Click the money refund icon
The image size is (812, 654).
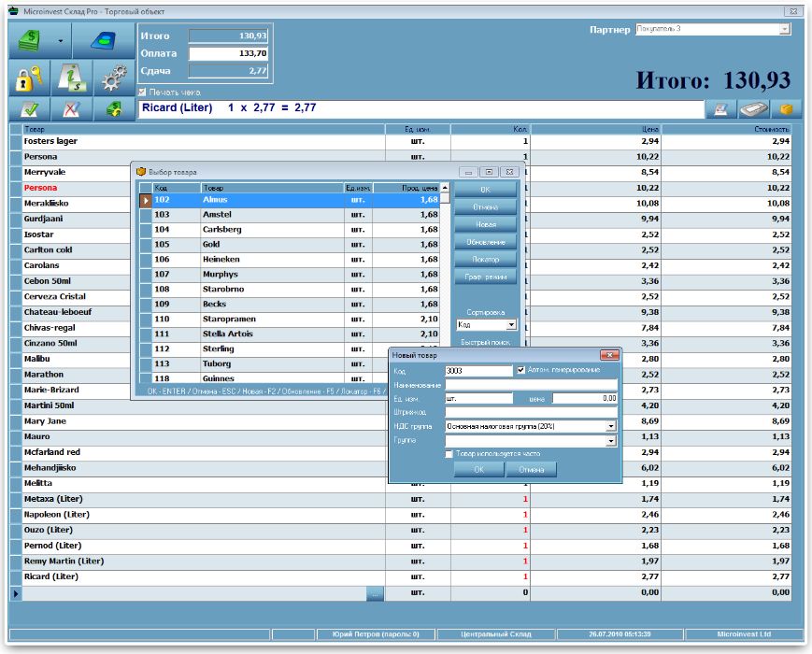(114, 109)
